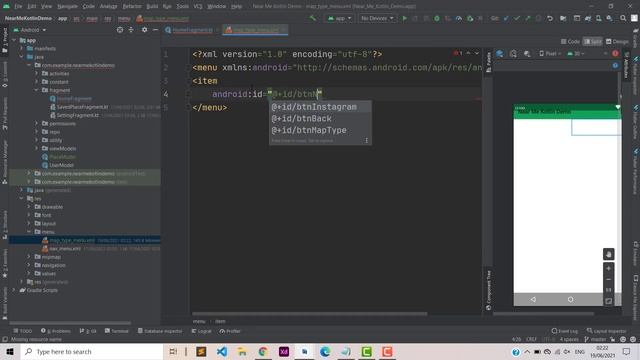Zoom out the layout preview with minus
This screenshot has width=640, height=360.
tap(609, 280)
